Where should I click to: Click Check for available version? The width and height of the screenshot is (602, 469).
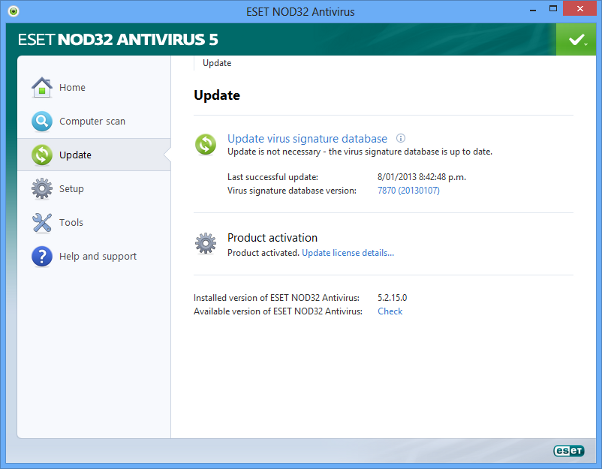[x=390, y=311]
